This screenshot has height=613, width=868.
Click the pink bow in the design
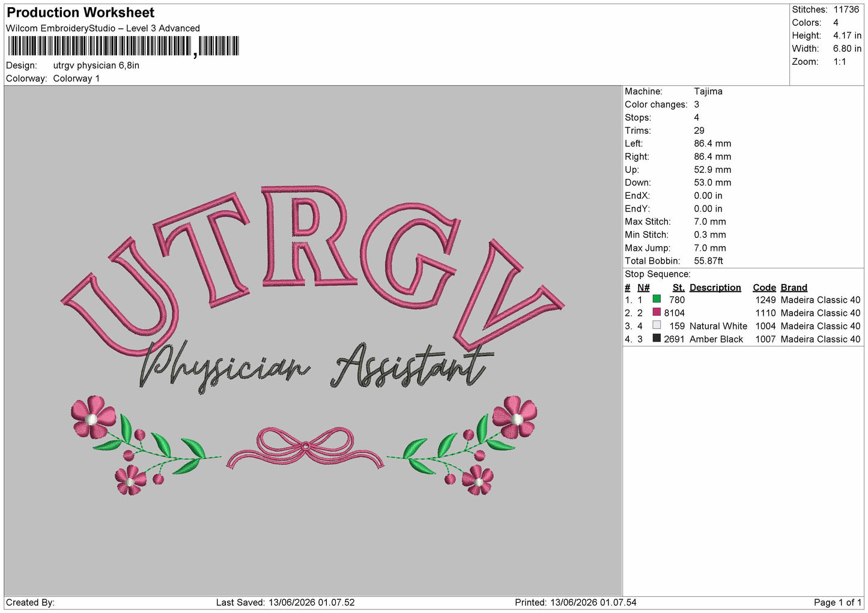tap(305, 448)
